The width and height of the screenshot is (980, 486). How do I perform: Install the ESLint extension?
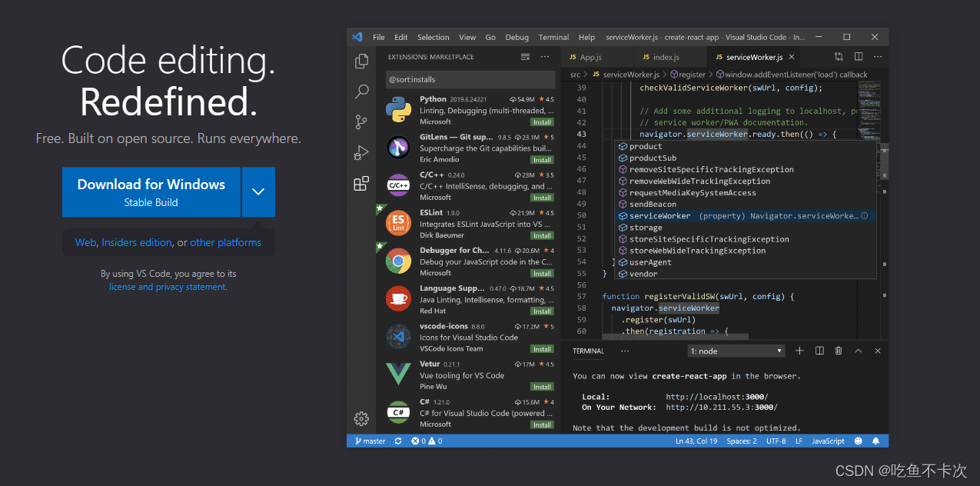point(542,235)
